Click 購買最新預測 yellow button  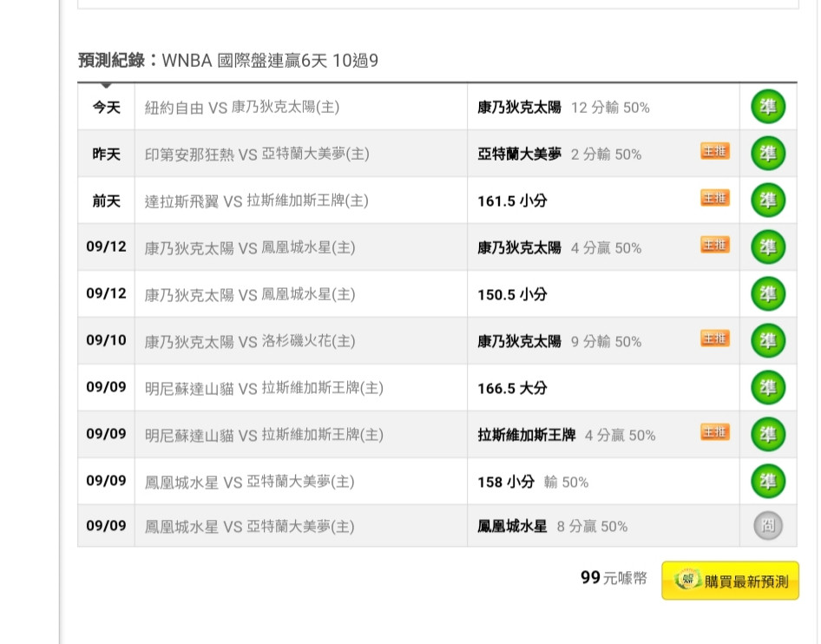pyautogui.click(x=730, y=580)
